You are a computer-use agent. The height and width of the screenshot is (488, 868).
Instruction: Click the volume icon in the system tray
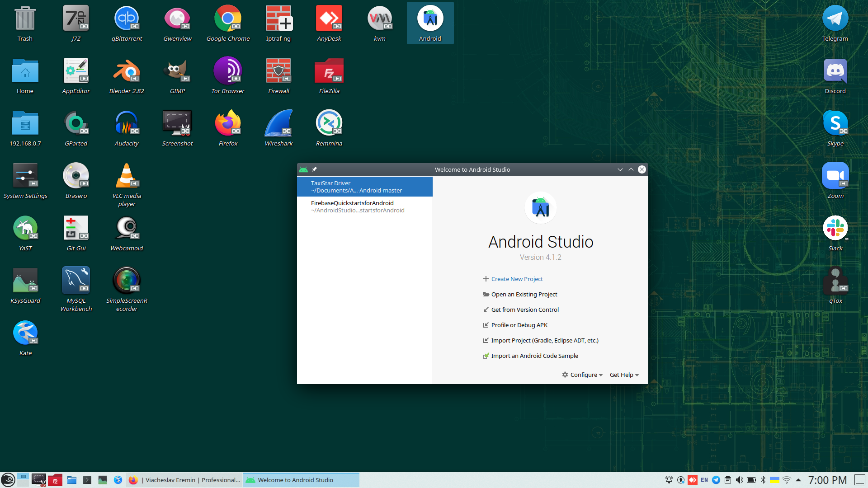tap(739, 480)
